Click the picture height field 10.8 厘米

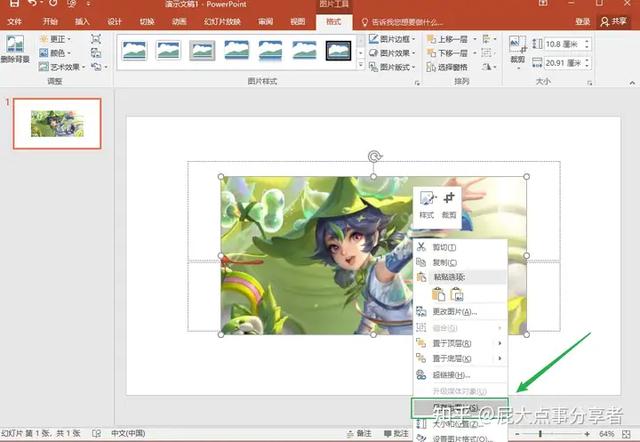563,44
